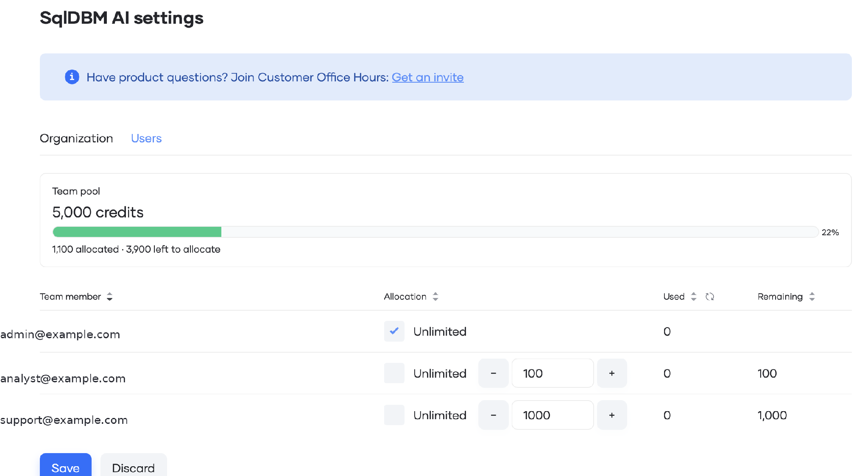Check Unlimited for analyst@example.com

[394, 373]
